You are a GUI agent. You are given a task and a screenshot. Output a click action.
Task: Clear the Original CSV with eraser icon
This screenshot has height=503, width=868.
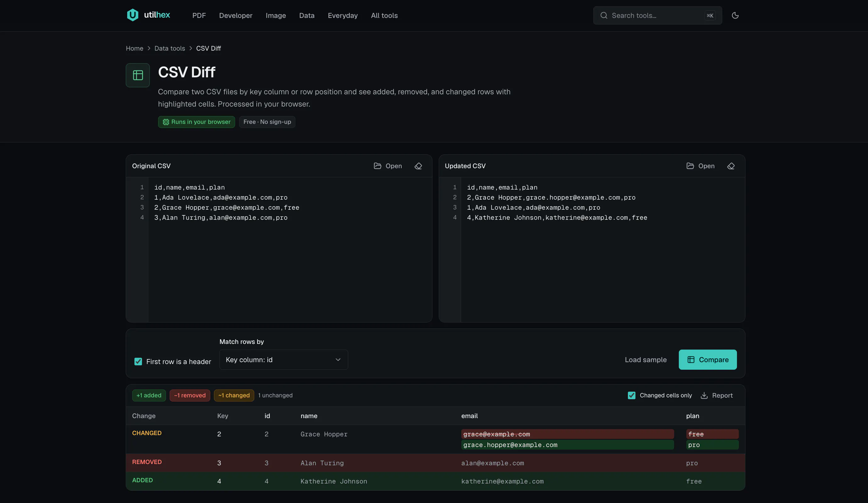pos(418,166)
